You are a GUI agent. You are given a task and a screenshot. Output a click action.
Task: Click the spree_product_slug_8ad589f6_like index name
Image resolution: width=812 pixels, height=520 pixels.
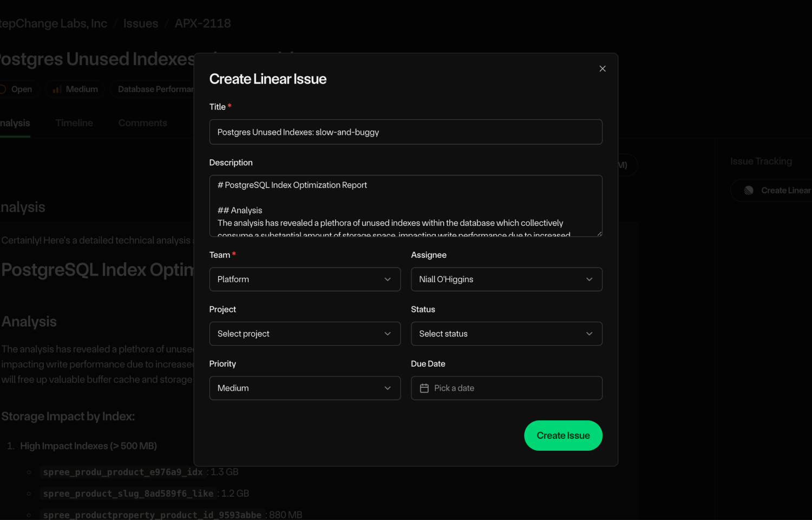pos(128,493)
